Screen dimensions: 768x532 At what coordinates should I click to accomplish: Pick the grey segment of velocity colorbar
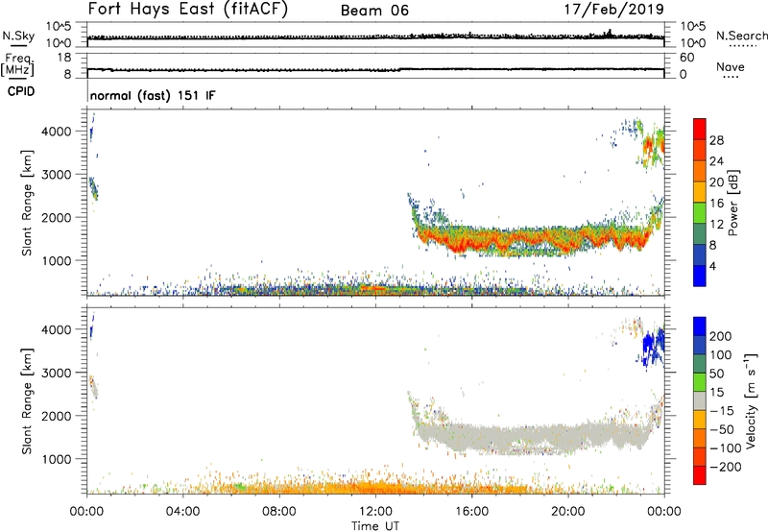pyautogui.click(x=700, y=401)
